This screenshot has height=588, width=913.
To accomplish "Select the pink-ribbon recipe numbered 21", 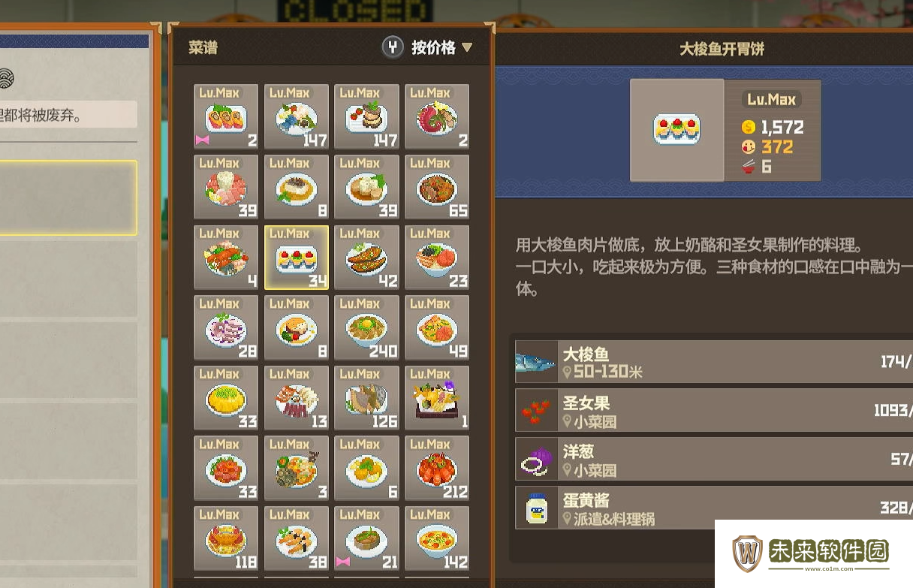I will click(x=366, y=538).
